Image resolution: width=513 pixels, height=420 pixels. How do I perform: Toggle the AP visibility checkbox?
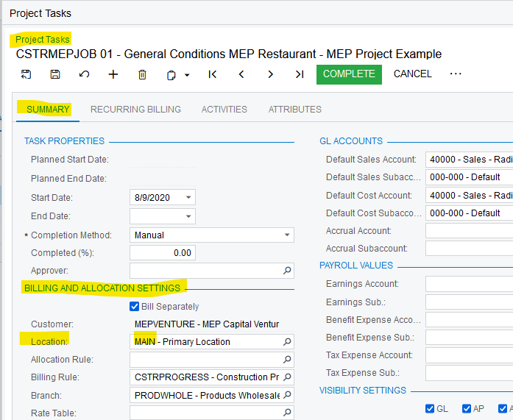tap(467, 408)
